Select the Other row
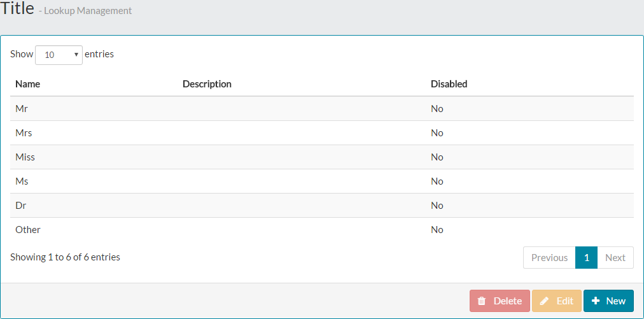Image resolution: width=644 pixels, height=319 pixels. pyautogui.click(x=28, y=230)
